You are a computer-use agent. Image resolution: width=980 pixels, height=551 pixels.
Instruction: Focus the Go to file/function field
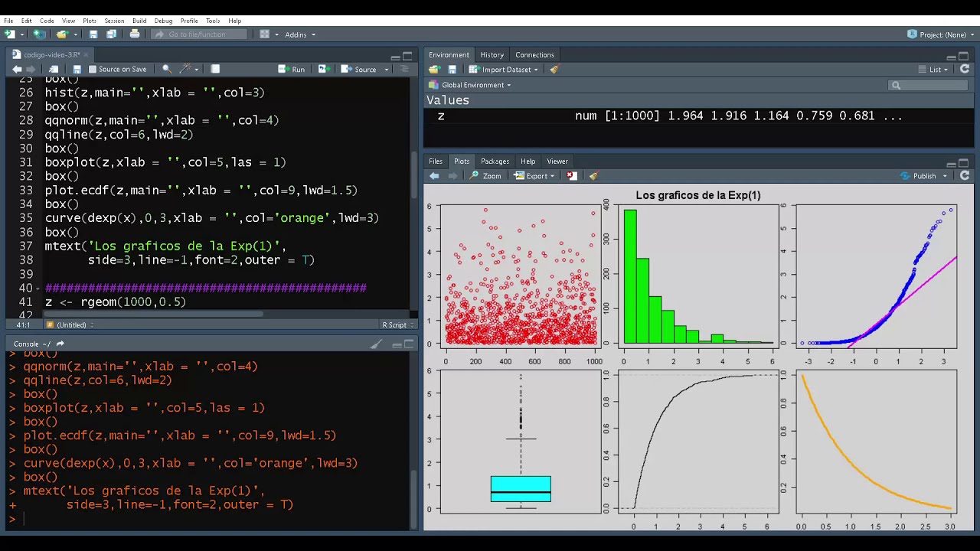[x=201, y=34]
